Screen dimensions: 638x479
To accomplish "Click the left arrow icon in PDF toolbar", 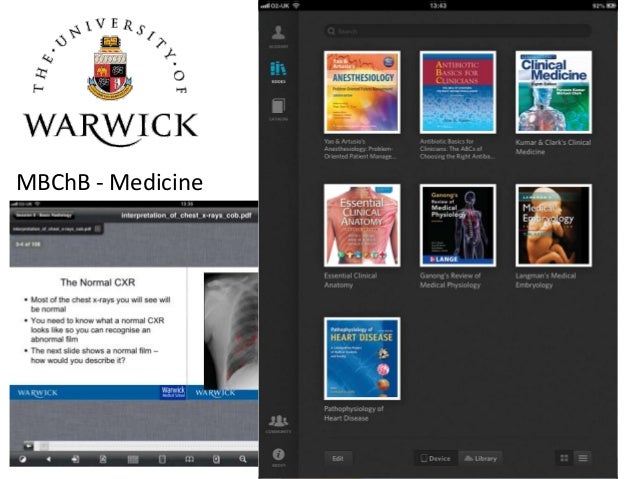I will tap(48, 459).
